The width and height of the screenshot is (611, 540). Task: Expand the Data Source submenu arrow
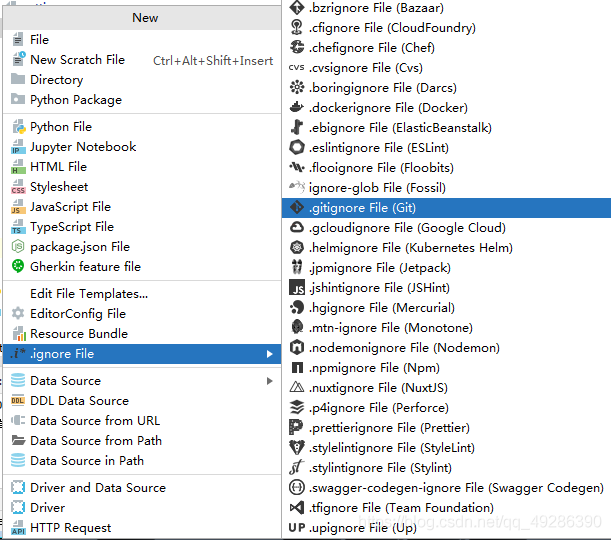(x=269, y=381)
